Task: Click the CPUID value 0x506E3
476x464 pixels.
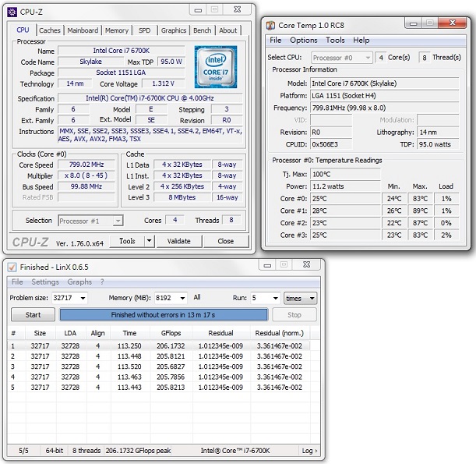Action: point(331,144)
